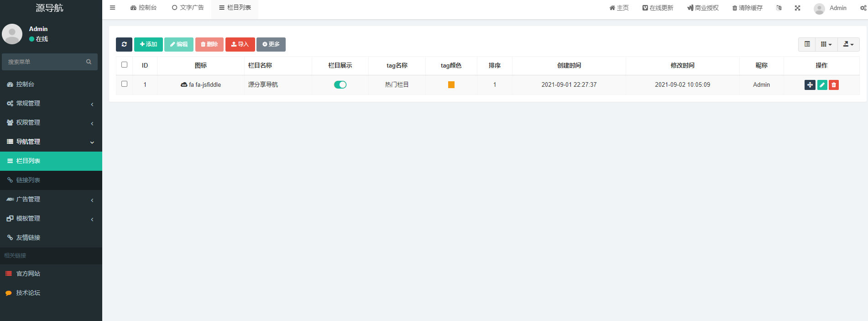Click the red trash icon in row 1
Screen dimensions: 868x321
[x=834, y=85]
